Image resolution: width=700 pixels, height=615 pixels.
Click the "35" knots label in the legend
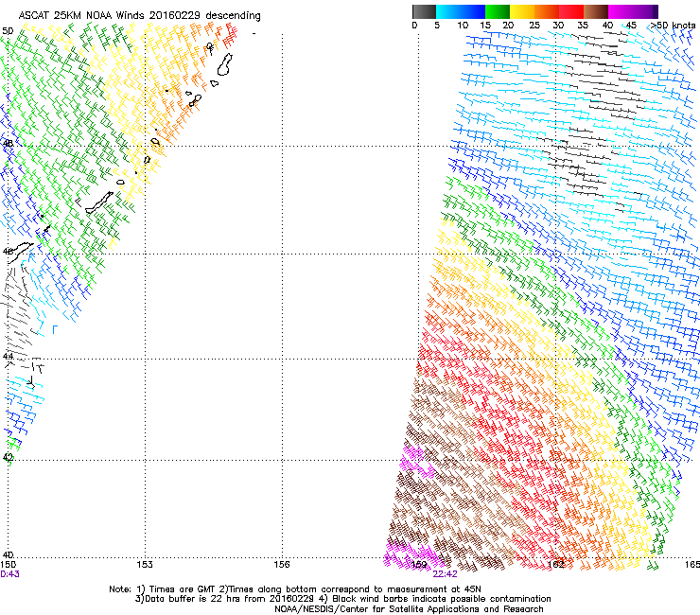click(x=583, y=26)
